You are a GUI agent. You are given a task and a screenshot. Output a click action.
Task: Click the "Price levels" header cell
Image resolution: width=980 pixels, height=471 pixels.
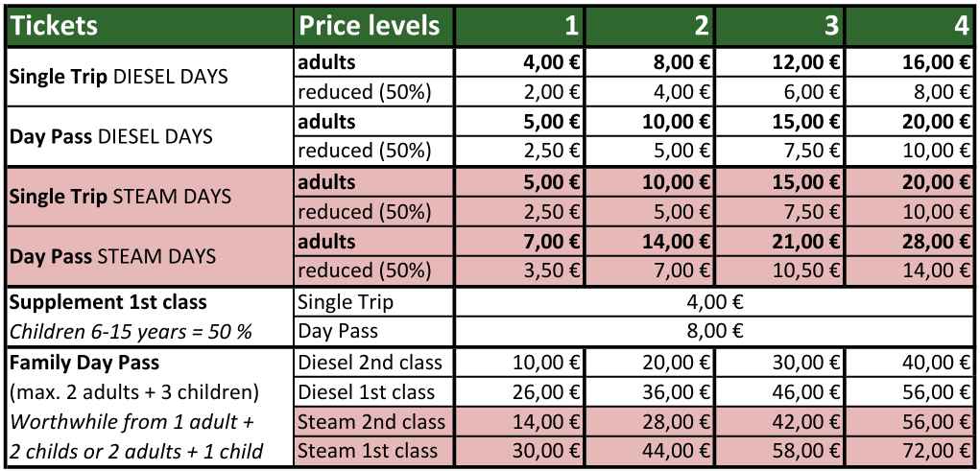(x=370, y=25)
